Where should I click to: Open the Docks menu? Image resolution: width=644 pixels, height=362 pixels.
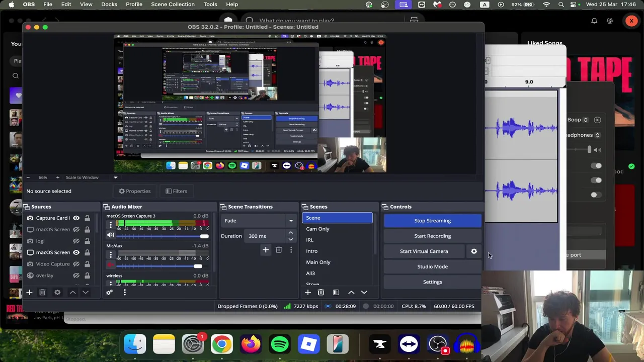click(x=109, y=5)
